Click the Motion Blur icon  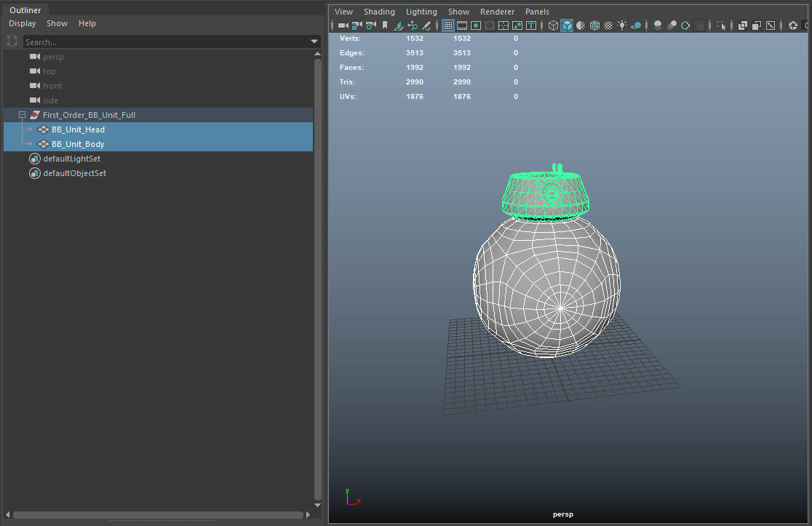[x=672, y=25]
